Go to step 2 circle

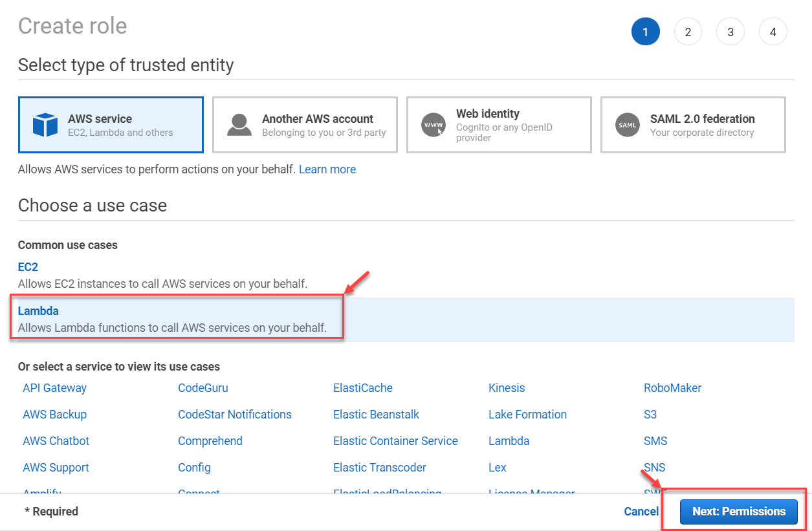pos(688,32)
